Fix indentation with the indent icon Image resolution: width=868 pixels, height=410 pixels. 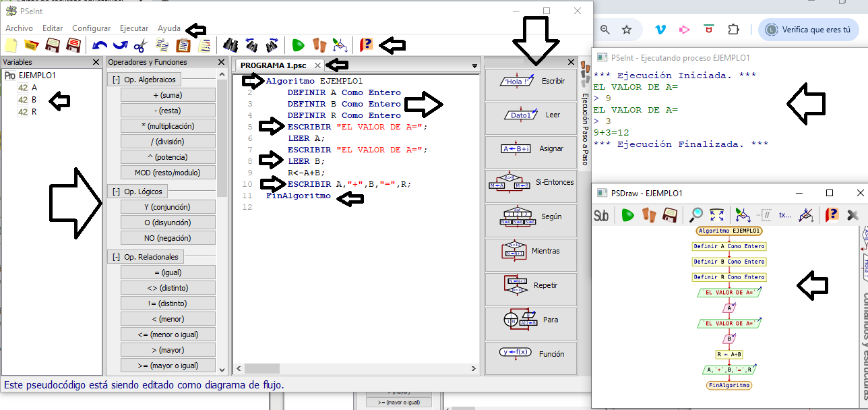click(204, 46)
